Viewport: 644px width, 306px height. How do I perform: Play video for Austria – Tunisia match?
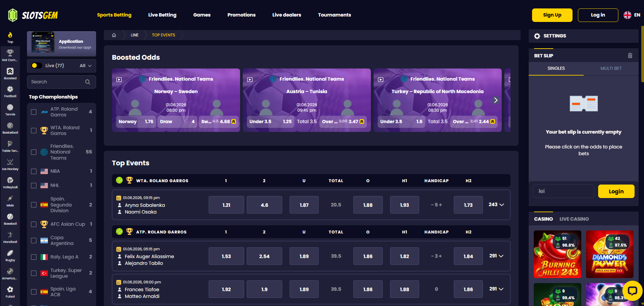[x=250, y=80]
